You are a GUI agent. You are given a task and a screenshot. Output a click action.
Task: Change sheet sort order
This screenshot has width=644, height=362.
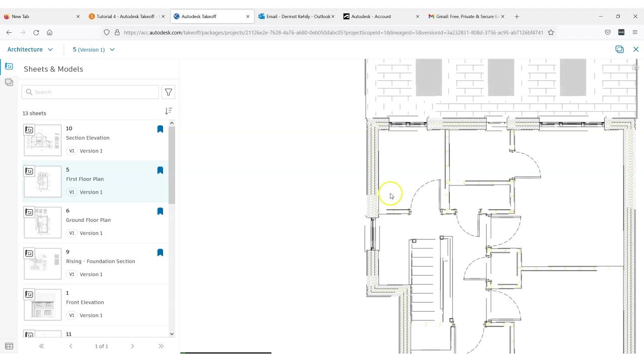pos(169,111)
